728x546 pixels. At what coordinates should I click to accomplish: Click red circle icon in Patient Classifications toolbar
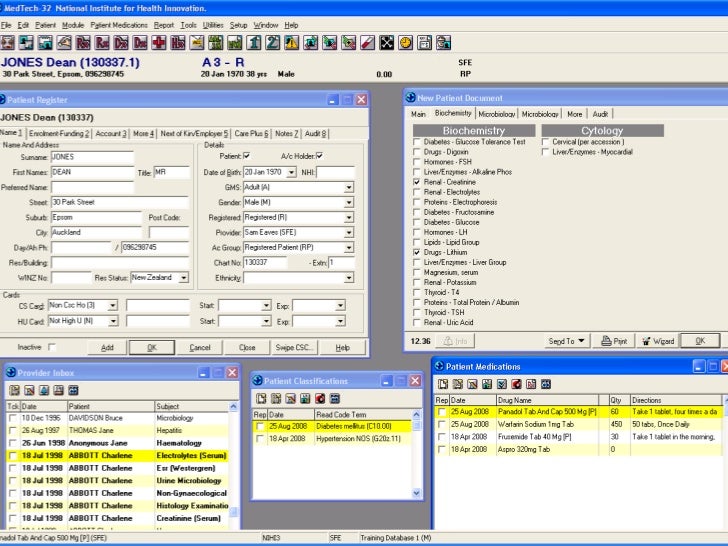(320, 398)
